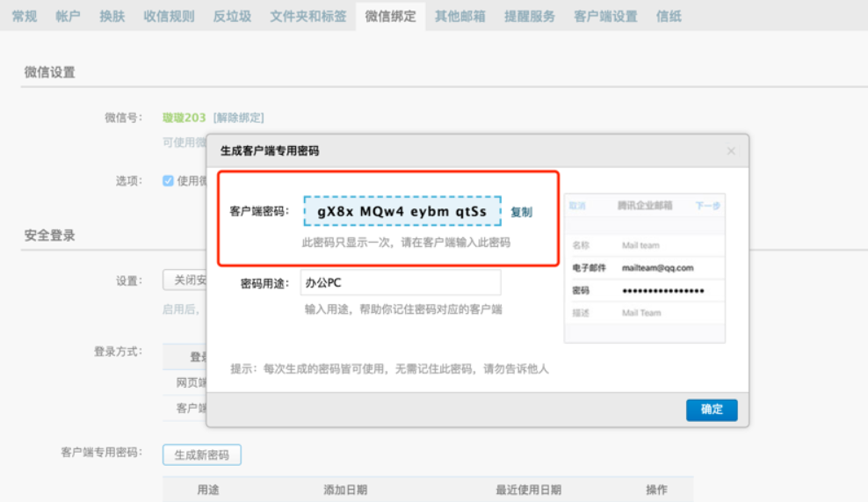
Task: Go to the 收信规则 tab
Action: tap(169, 16)
